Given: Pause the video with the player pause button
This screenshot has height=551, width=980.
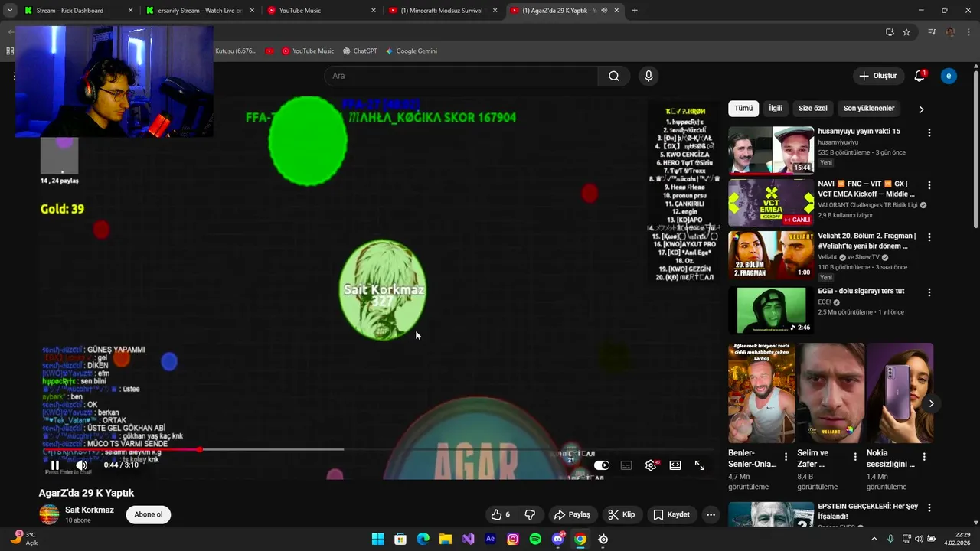Looking at the screenshot, I should [55, 465].
